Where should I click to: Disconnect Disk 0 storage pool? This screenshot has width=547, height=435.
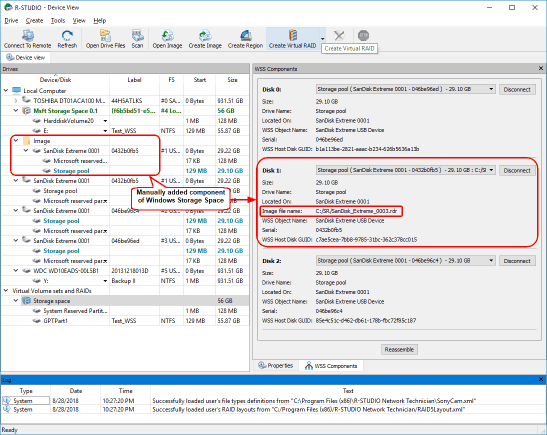pos(517,89)
